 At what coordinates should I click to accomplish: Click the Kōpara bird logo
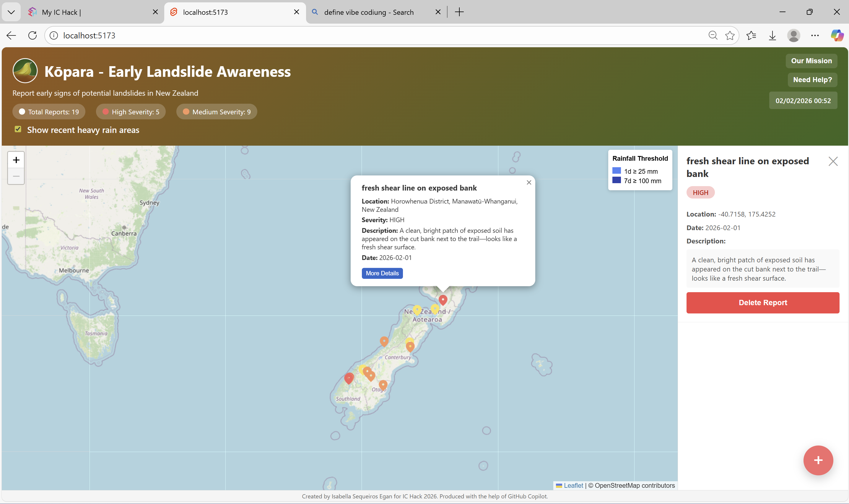[x=25, y=71]
